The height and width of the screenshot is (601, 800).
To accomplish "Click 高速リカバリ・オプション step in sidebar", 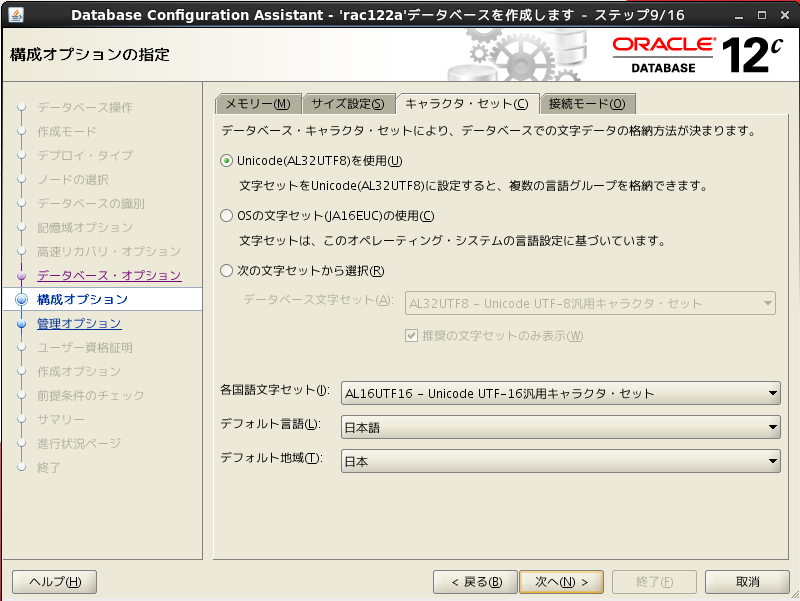I will [x=109, y=252].
